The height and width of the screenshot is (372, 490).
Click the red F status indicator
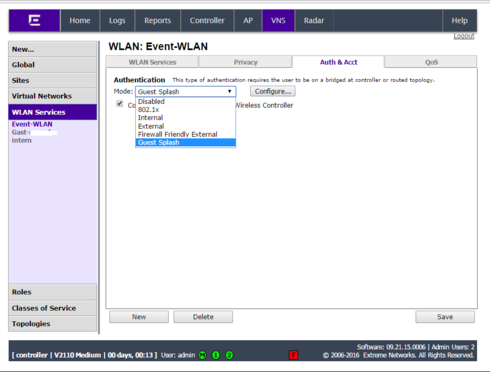coord(293,355)
